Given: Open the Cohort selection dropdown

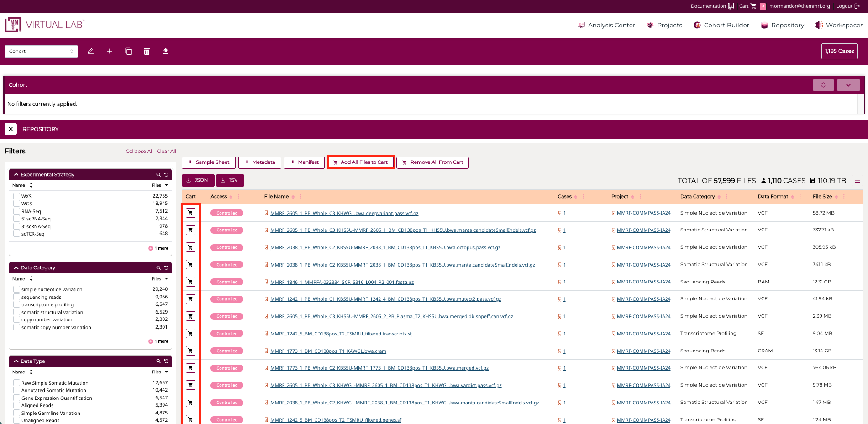Looking at the screenshot, I should click(41, 51).
